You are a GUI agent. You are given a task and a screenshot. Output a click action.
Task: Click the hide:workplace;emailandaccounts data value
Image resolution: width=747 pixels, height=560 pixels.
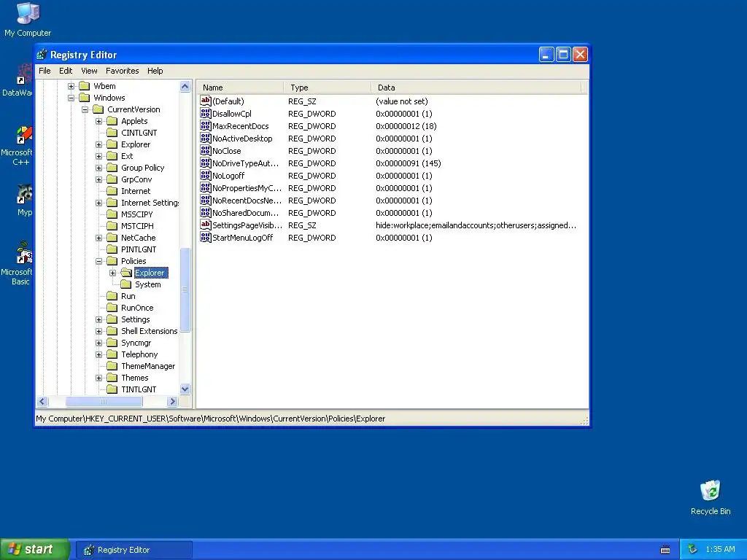(x=476, y=225)
